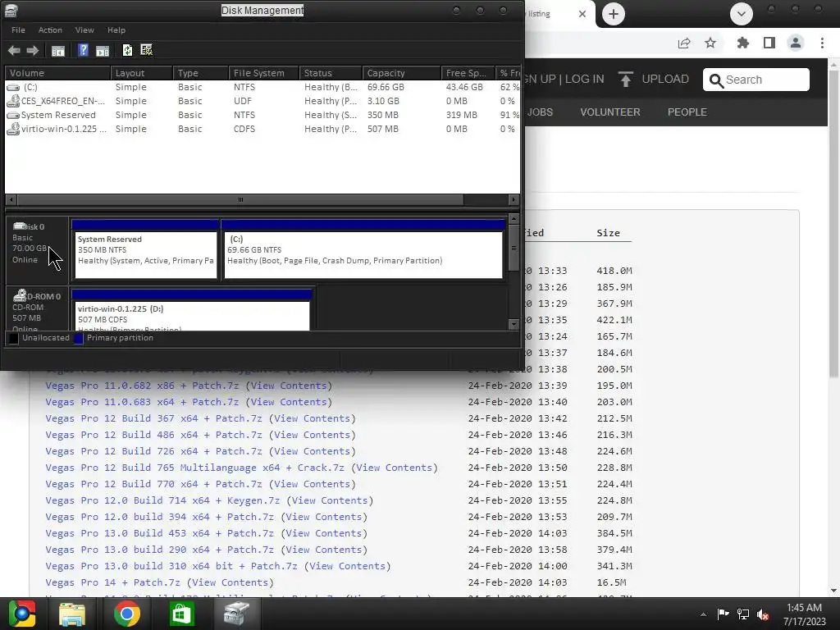This screenshot has width=840, height=630.
Task: Sort by the Capacity column header
Action: pos(402,73)
